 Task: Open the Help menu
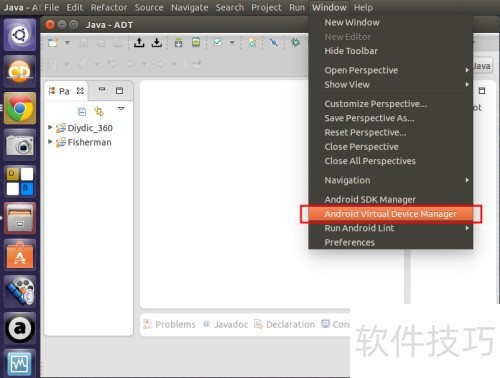click(x=363, y=7)
